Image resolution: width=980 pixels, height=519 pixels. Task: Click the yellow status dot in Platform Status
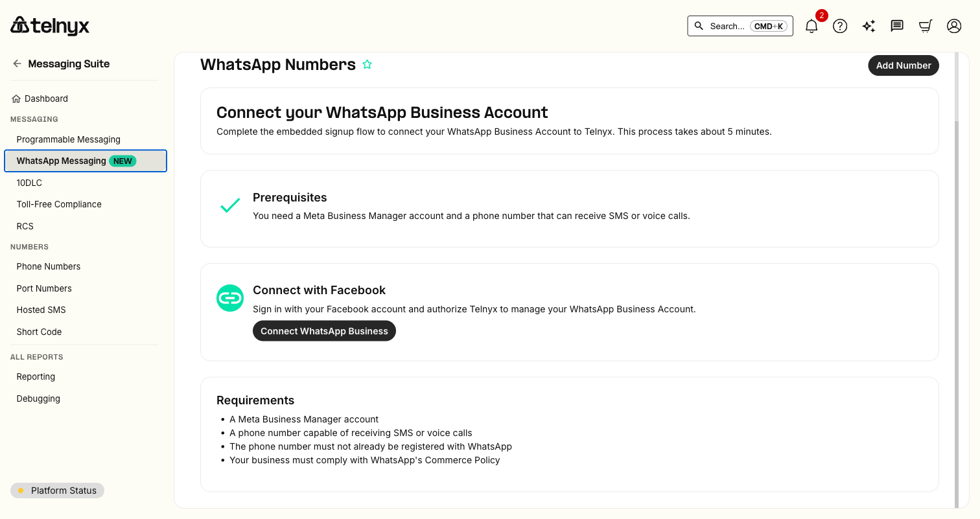point(21,490)
